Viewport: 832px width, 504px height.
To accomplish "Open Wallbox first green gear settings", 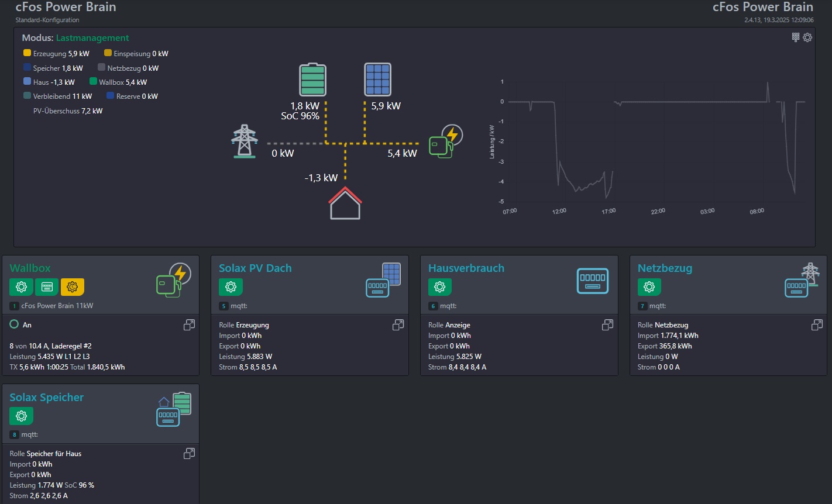I will [x=22, y=287].
